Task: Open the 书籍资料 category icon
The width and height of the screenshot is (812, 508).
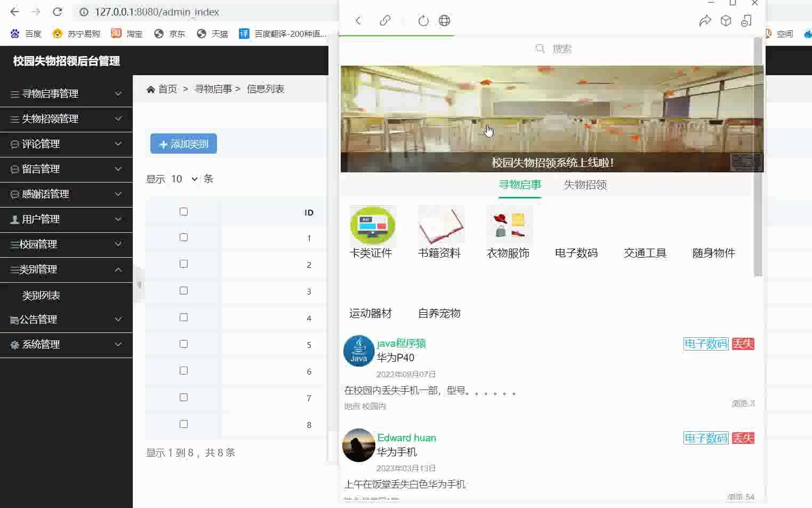Action: [x=440, y=225]
